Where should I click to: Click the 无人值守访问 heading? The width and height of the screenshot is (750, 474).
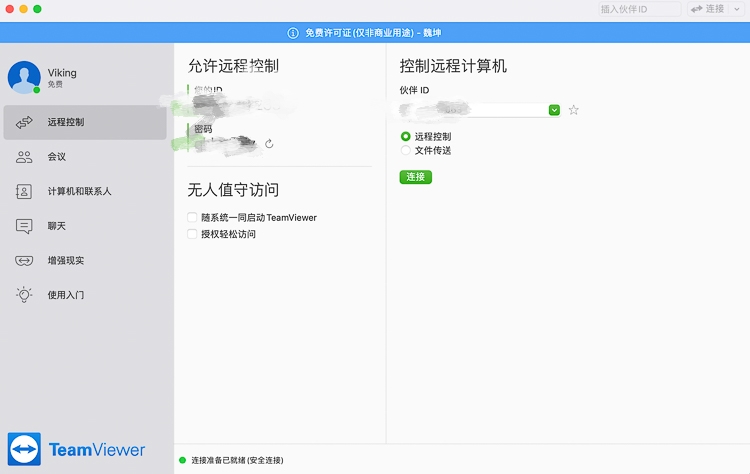point(233,190)
